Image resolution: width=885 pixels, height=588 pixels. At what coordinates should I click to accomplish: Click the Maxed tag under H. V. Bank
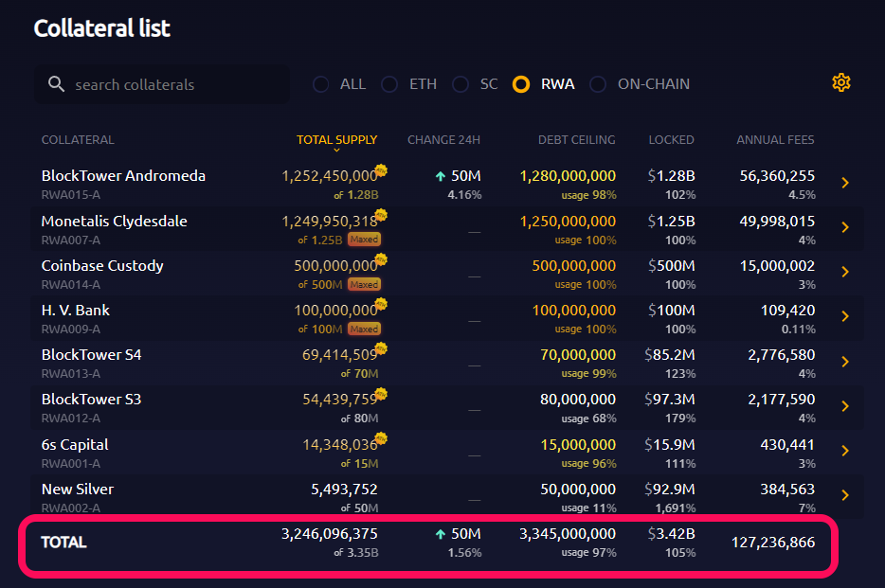coord(364,329)
